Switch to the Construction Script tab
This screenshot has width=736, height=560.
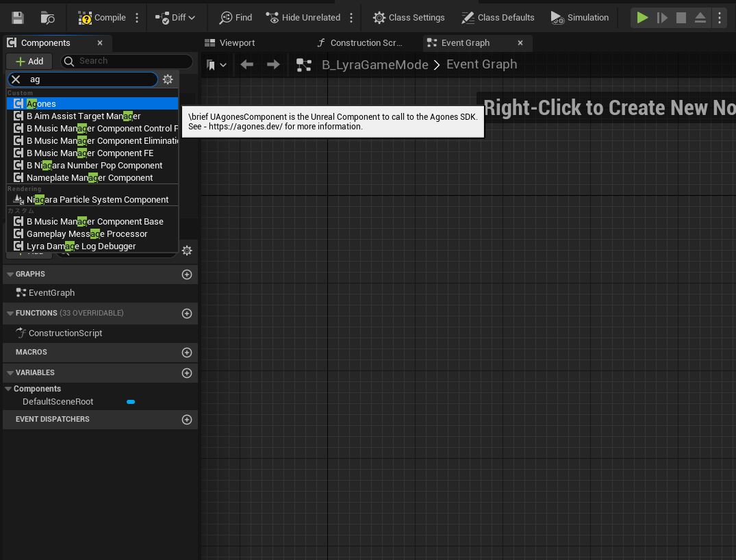(x=366, y=43)
